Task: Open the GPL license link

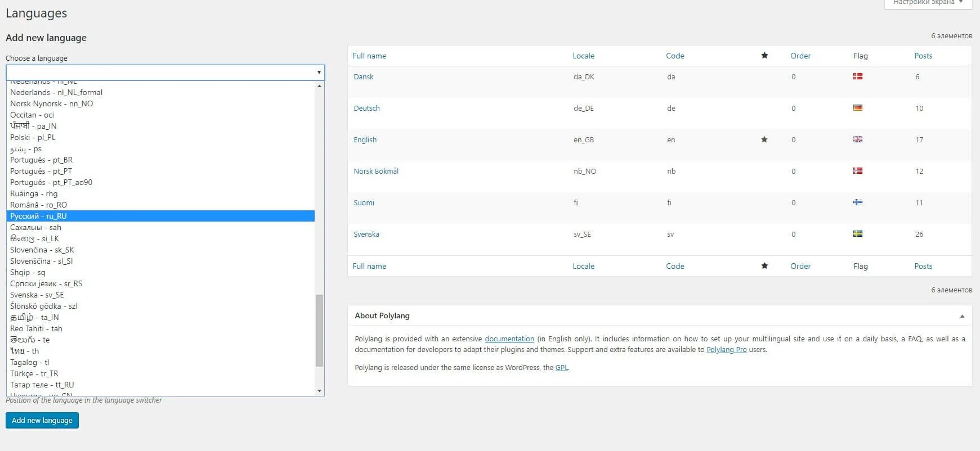Action: tap(562, 367)
